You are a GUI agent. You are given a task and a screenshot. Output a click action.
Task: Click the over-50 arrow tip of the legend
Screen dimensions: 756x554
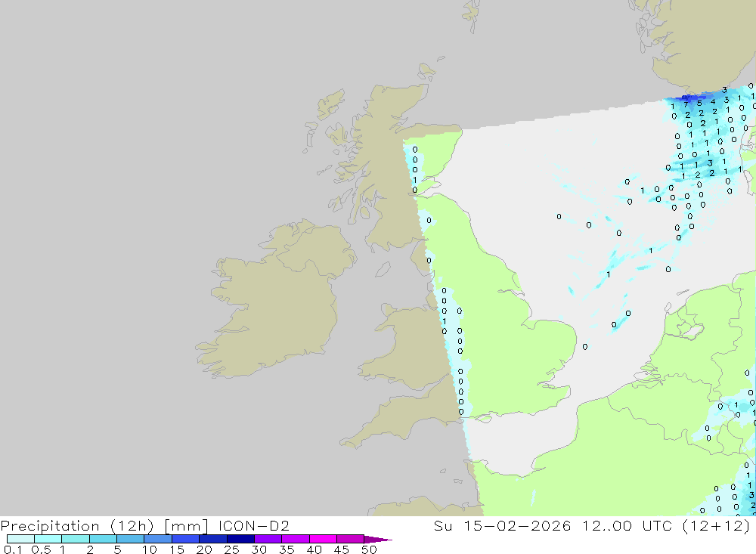378,540
